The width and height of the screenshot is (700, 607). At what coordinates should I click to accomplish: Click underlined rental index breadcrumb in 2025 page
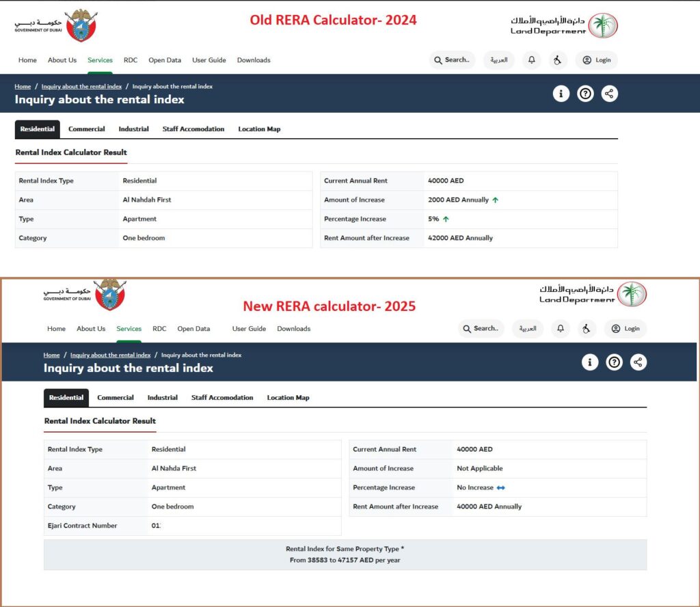click(110, 355)
